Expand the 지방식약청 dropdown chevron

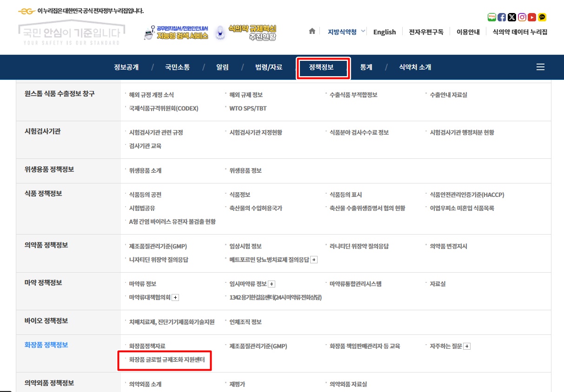click(364, 32)
